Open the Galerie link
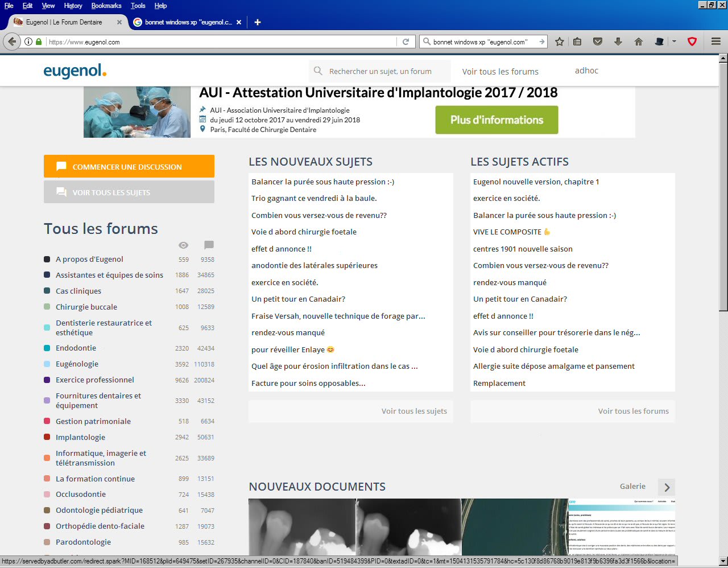 tap(632, 486)
